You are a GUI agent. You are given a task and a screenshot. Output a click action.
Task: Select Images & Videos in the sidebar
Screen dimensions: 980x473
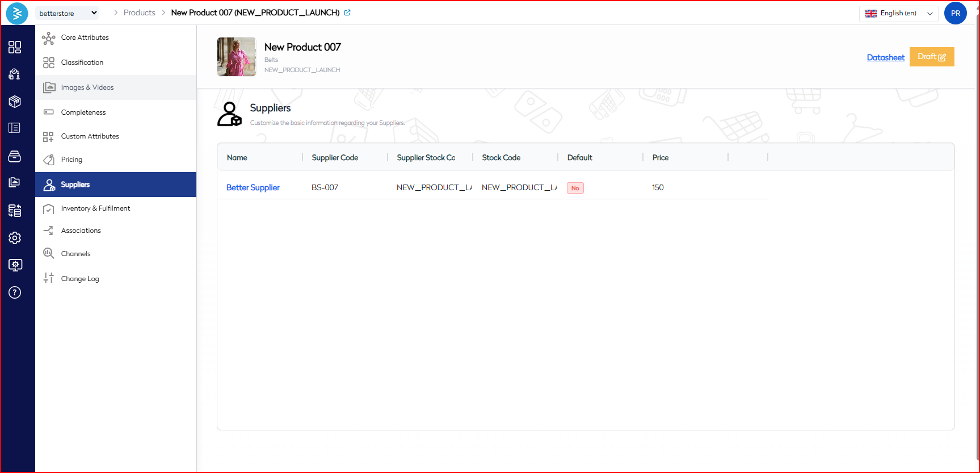[87, 87]
